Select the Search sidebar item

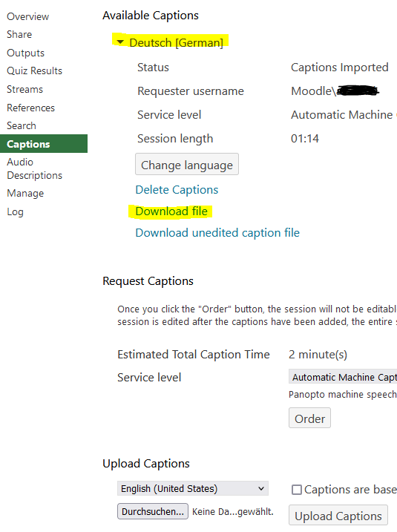(22, 126)
